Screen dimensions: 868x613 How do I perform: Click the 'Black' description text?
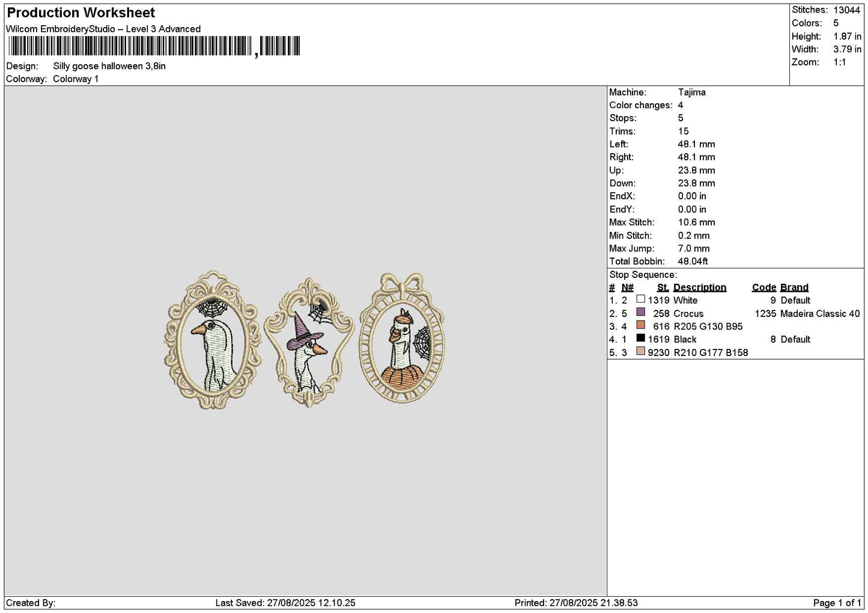coord(685,339)
